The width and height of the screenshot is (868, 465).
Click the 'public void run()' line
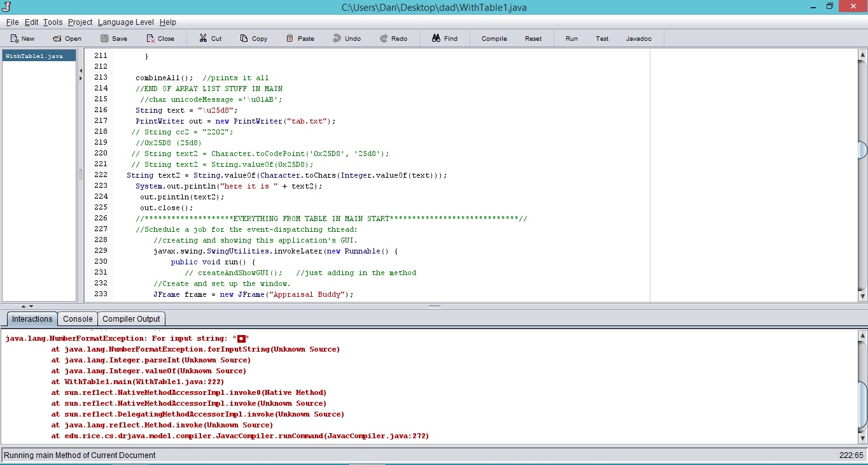[213, 262]
